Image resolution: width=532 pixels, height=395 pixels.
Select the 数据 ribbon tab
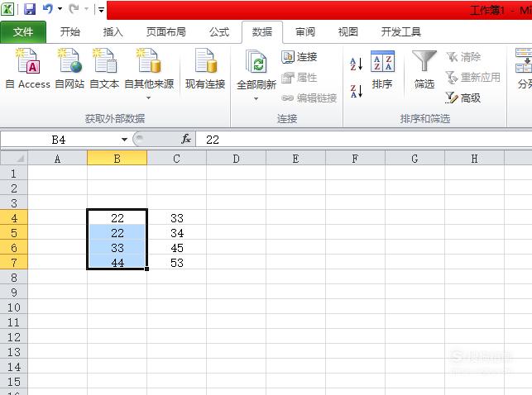262,32
